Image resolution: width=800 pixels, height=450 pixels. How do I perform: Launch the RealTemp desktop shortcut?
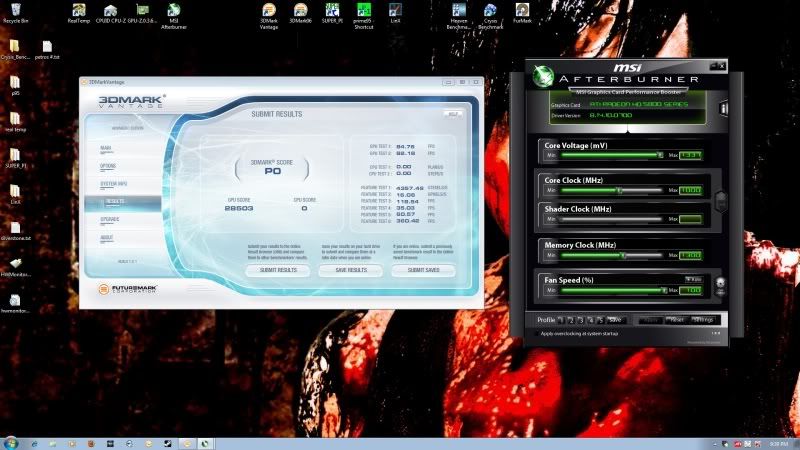click(x=76, y=11)
